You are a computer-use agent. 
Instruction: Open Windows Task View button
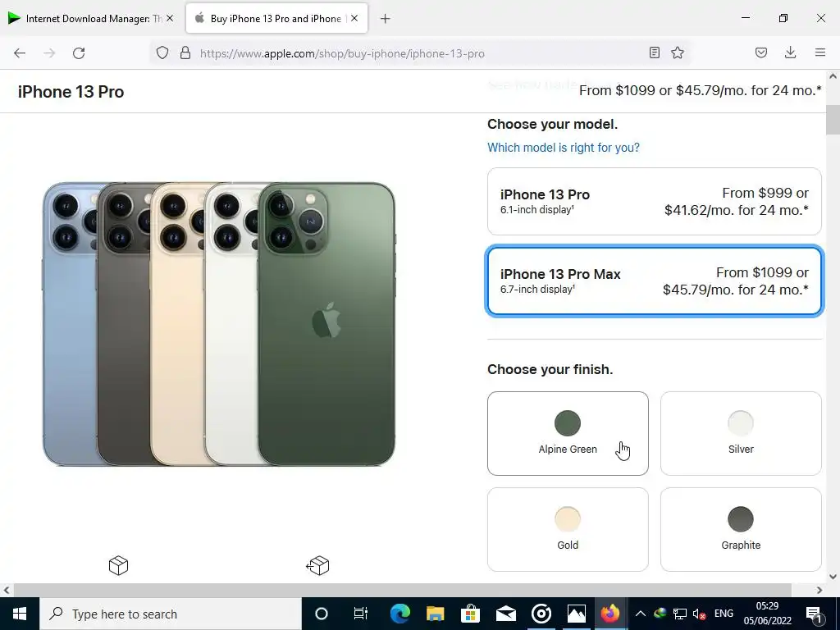[x=360, y=614]
